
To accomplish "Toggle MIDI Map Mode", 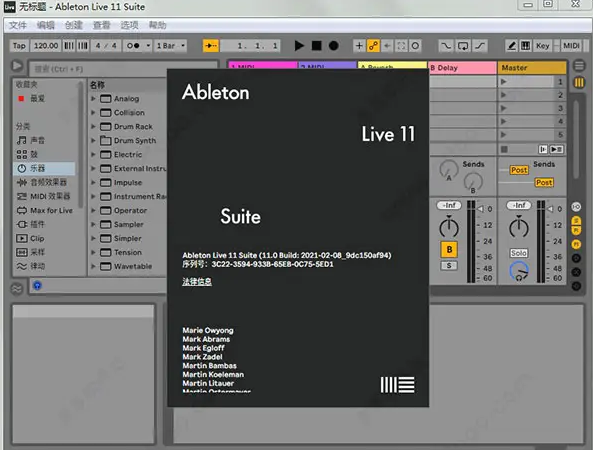I will click(571, 46).
